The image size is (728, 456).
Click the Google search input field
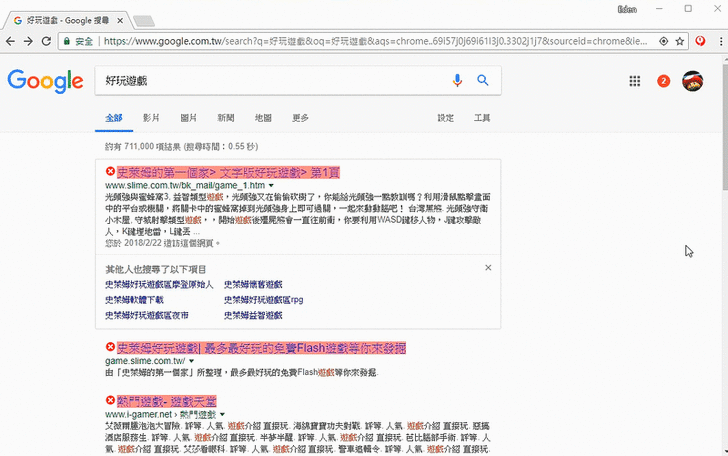(x=270, y=81)
